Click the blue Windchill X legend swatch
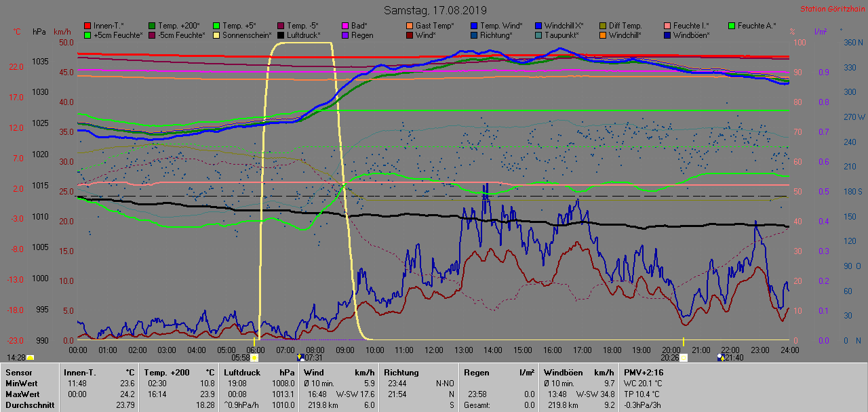 click(538, 25)
